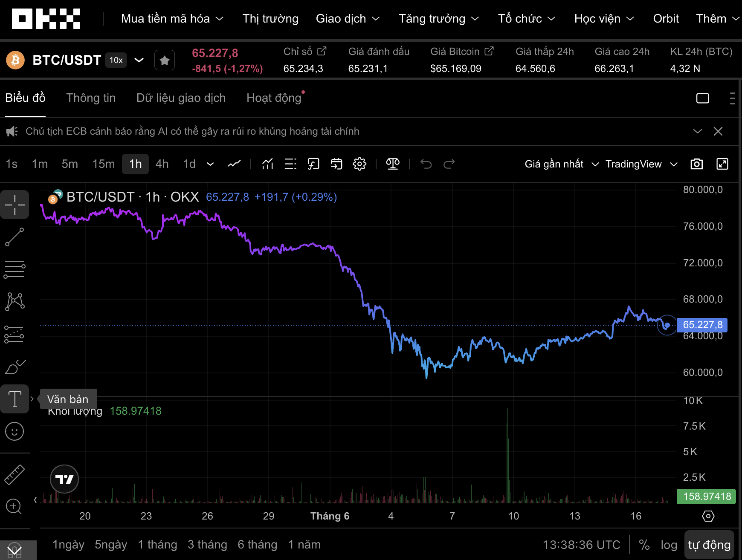Screen dimensions: 742x560
Task: Select the trend line drawing tool
Action: pos(14,237)
